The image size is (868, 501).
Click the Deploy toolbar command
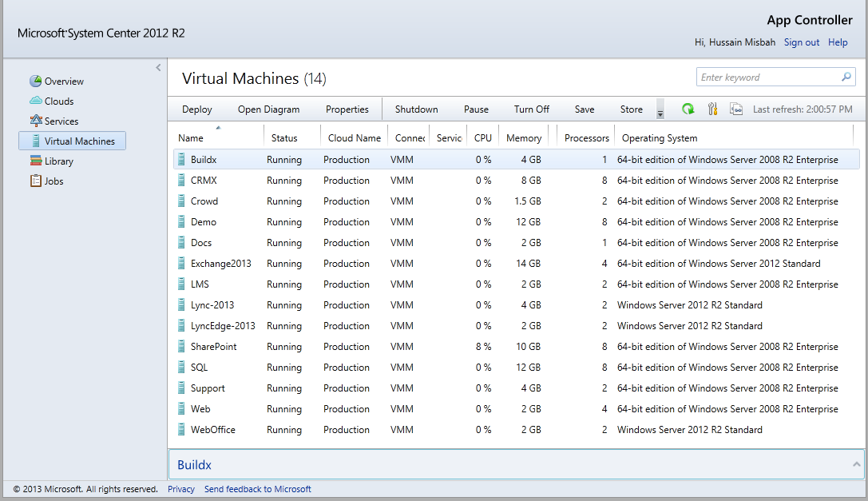tap(196, 109)
